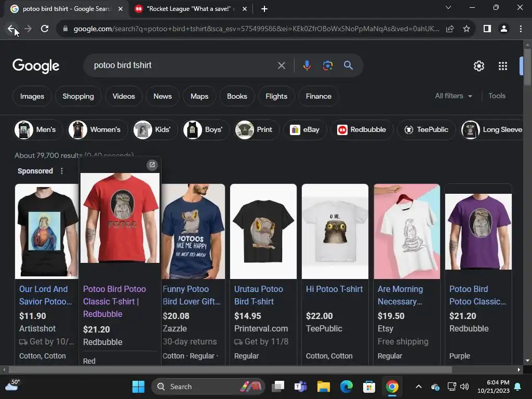The height and width of the screenshot is (399, 532).
Task: Switch to News results
Action: tap(163, 96)
